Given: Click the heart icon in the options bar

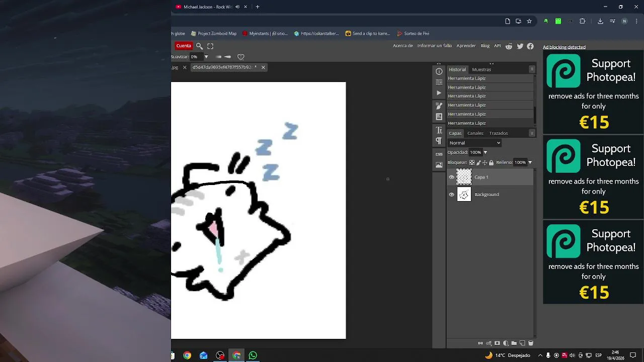Looking at the screenshot, I should 240,57.
